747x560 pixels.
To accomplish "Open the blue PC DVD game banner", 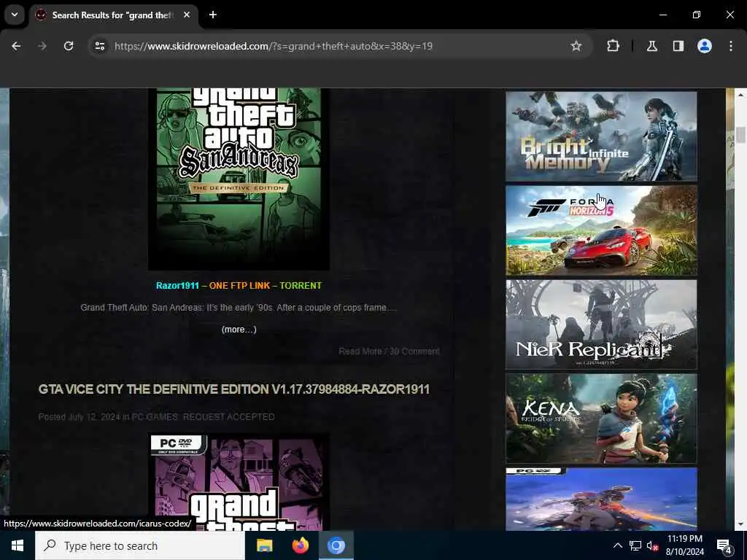I will coord(601,499).
